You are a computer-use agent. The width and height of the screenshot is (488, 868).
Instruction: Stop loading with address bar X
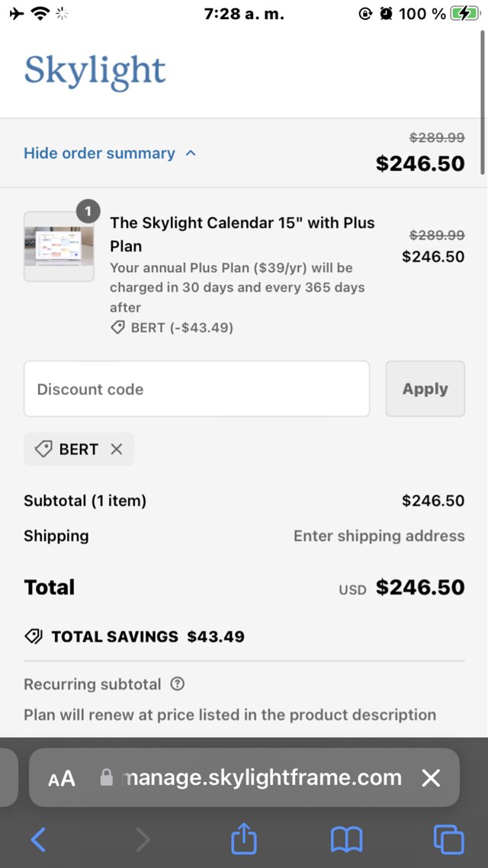[431, 777]
